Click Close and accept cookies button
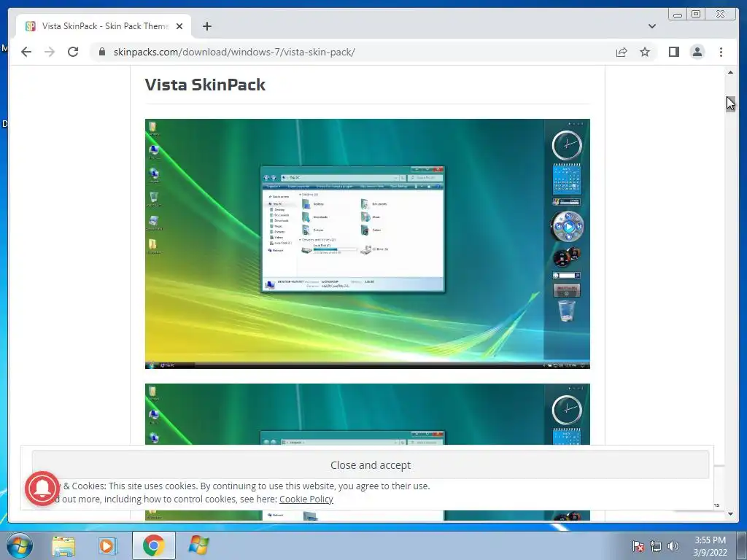Image resolution: width=747 pixels, height=560 pixels. coord(370,464)
